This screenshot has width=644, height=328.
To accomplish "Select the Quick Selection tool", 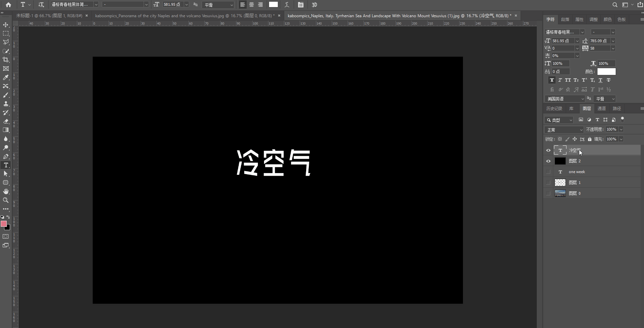I will coord(6,51).
